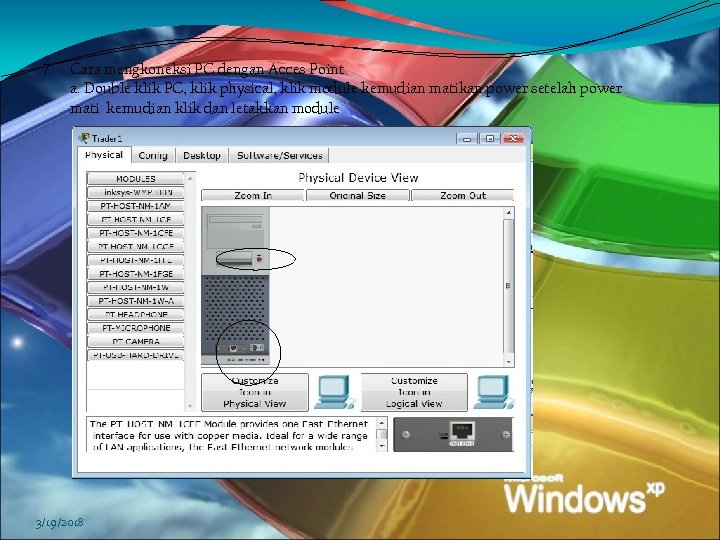Click the module list scroll up arrow
Image resolution: width=720 pixels, height=540 pixels.
click(190, 178)
